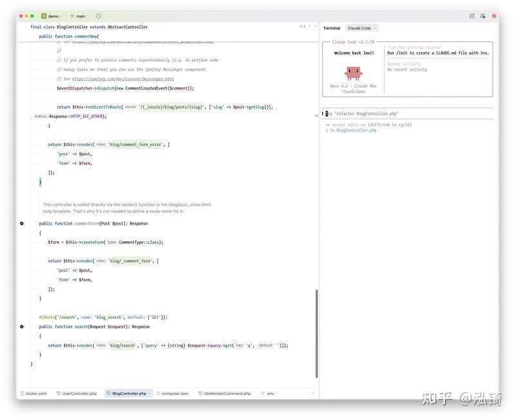
Task: Switch to the Terminal tab
Action: (332, 28)
